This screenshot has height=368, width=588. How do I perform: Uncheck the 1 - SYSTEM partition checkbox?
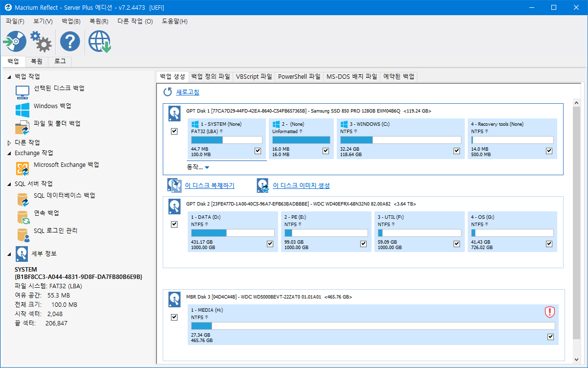pyautogui.click(x=258, y=151)
